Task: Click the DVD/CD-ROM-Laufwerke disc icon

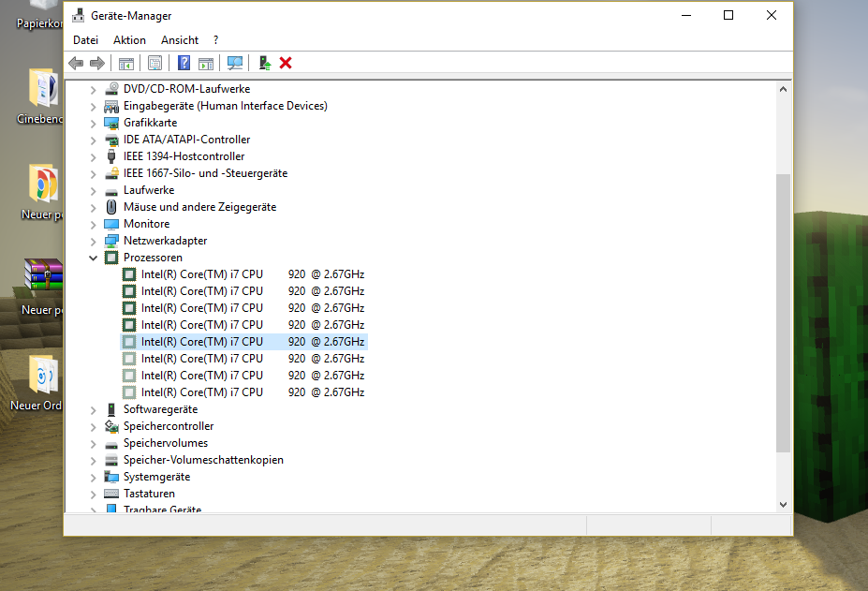Action: 111,89
